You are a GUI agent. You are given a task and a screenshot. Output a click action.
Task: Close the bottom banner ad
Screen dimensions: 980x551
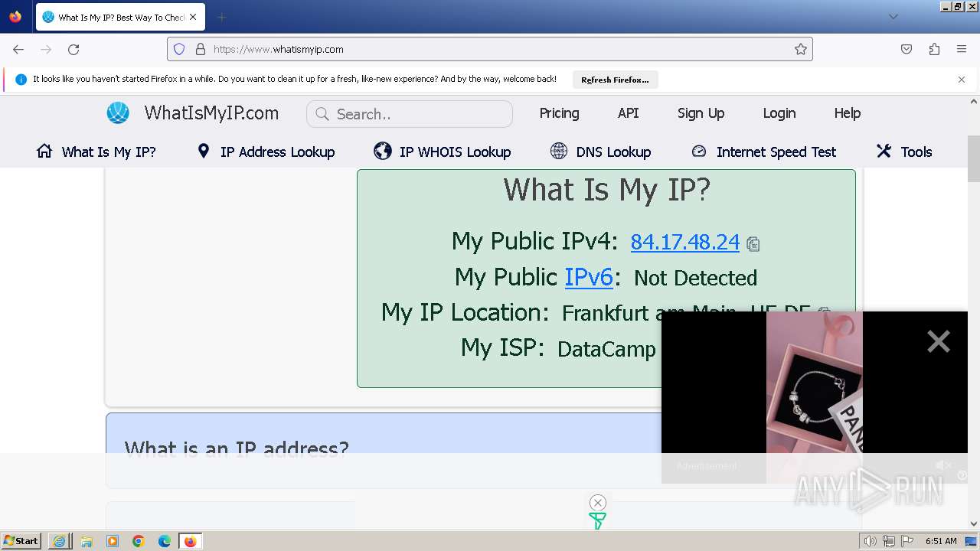[x=598, y=502]
